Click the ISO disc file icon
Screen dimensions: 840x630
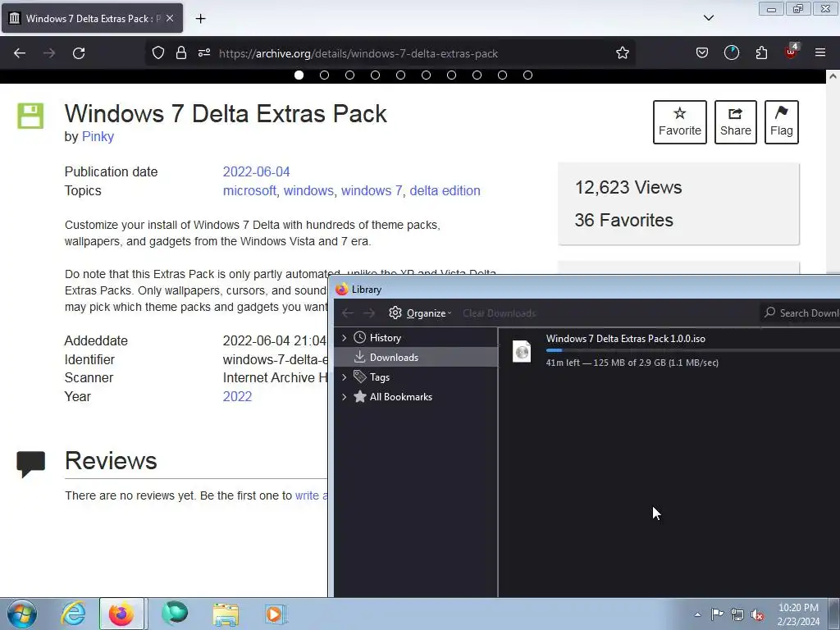click(x=522, y=351)
